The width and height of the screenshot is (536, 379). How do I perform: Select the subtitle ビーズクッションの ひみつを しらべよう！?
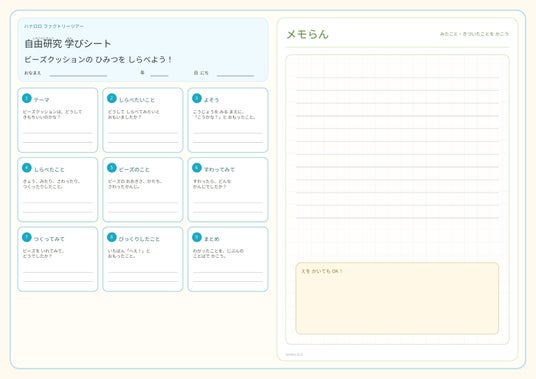coord(98,59)
